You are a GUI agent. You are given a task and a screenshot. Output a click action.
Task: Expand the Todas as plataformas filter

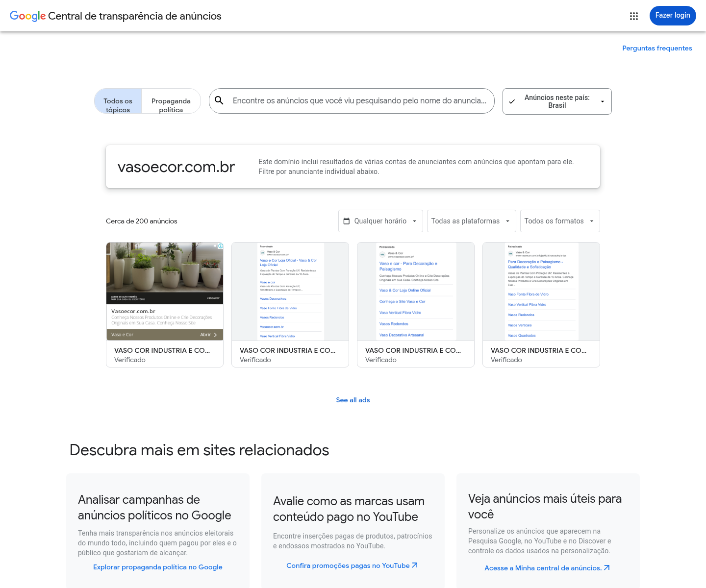[x=471, y=221]
